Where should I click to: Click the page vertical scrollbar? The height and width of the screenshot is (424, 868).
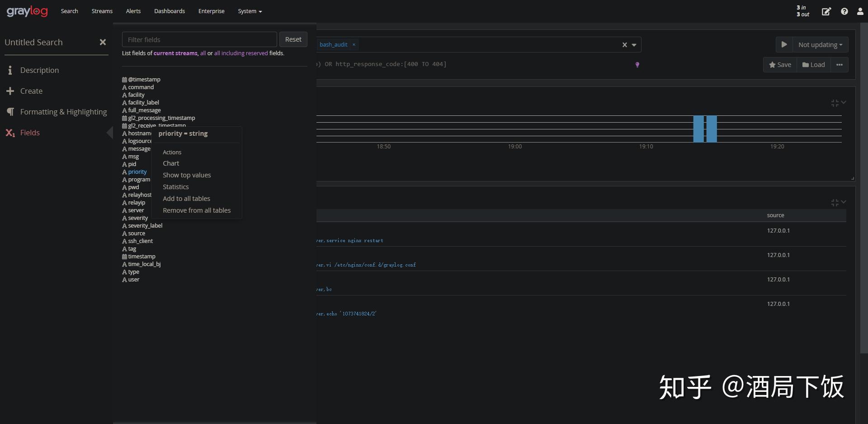tap(863, 188)
